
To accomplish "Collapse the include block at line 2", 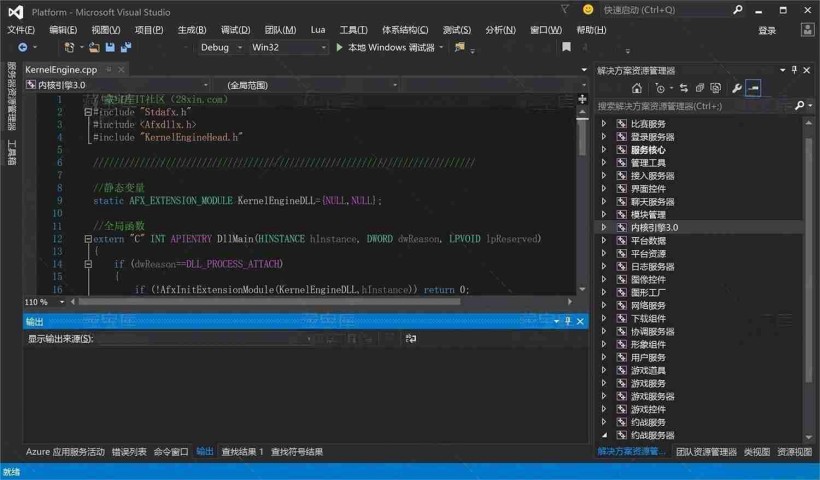I will point(88,112).
